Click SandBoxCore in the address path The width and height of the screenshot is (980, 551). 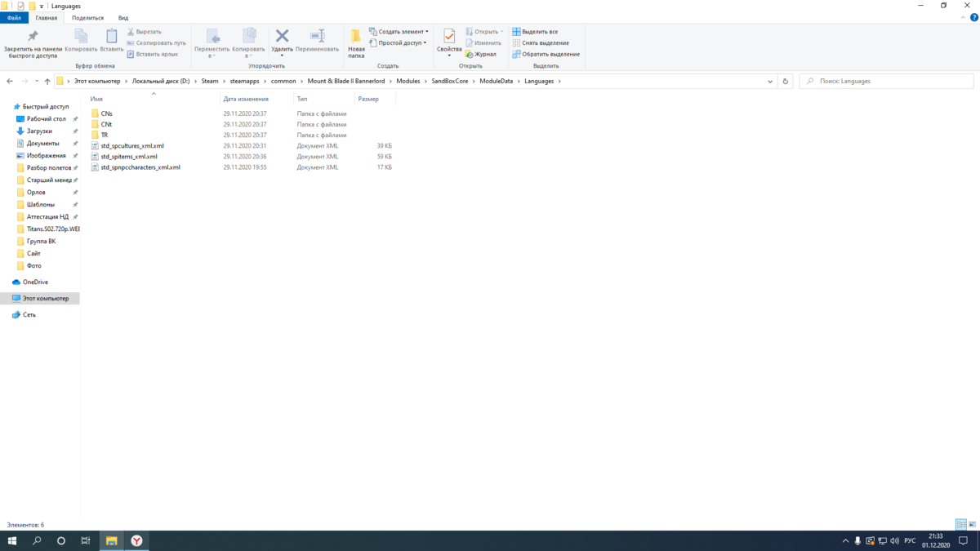click(x=450, y=81)
